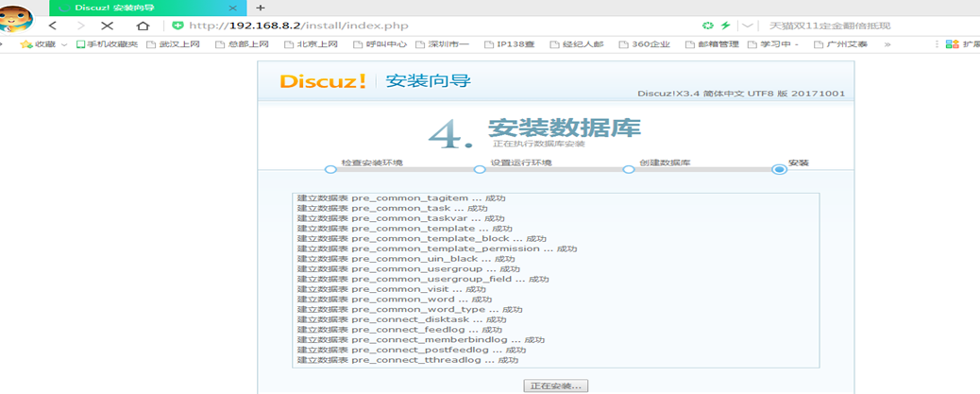Click the forward navigation arrow
The image size is (980, 394).
tap(80, 26)
